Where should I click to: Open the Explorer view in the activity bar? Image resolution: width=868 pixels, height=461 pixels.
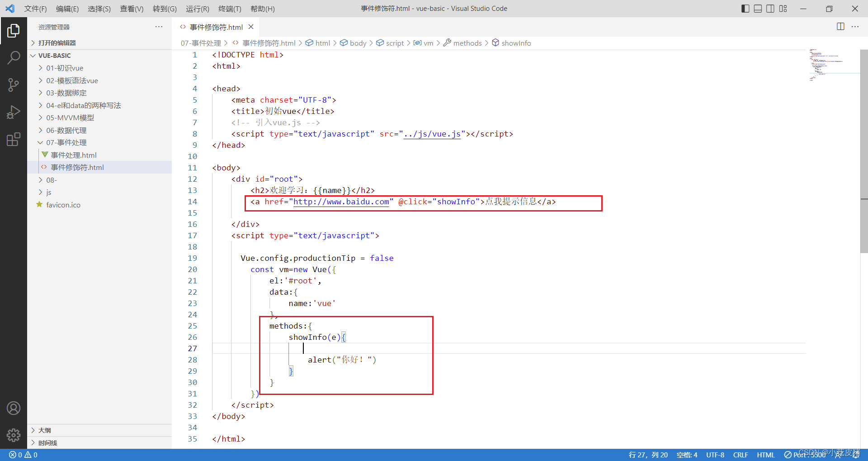pos(14,31)
